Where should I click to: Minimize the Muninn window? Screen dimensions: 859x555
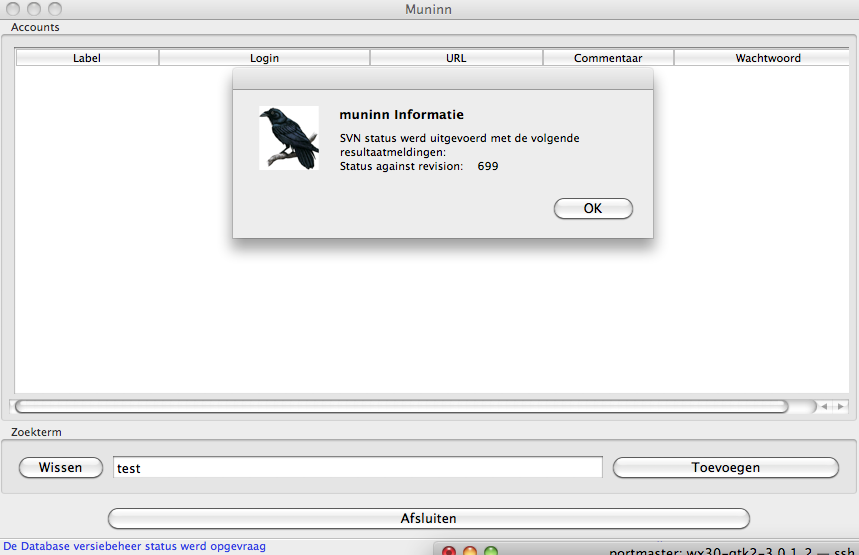(34, 9)
